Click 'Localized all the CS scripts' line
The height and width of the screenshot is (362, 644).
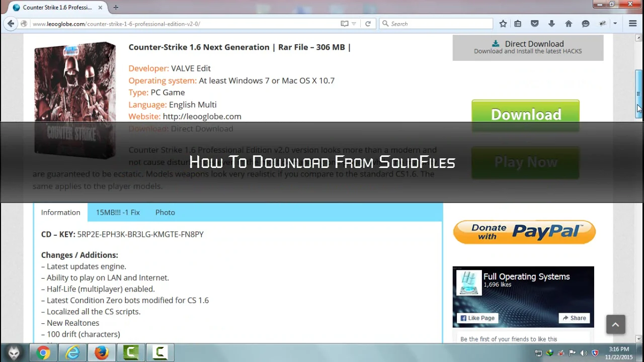tap(91, 312)
